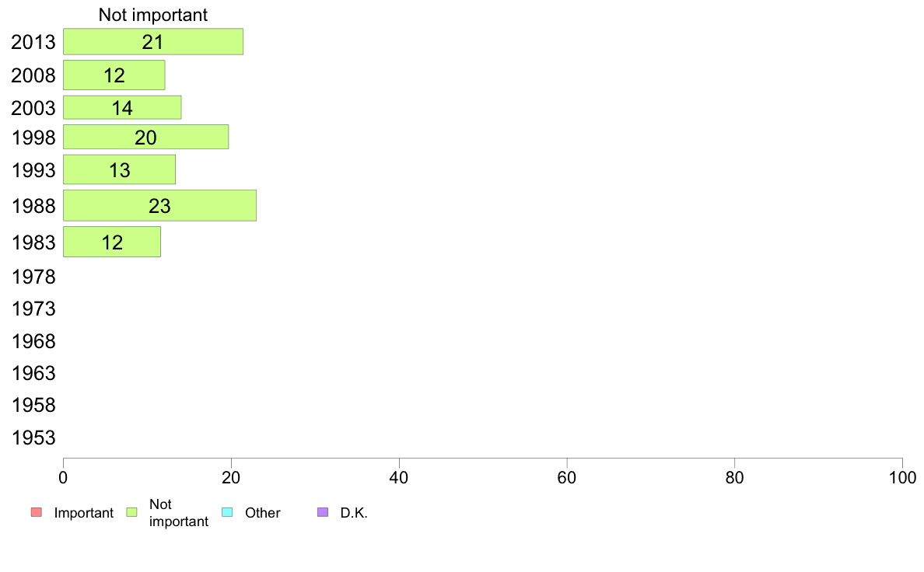The image size is (924, 572).
Task: Click the Not important column heading
Action: pos(153,14)
